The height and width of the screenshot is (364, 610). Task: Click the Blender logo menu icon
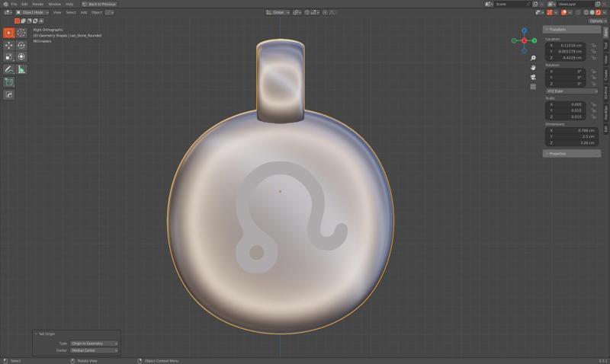coord(5,4)
